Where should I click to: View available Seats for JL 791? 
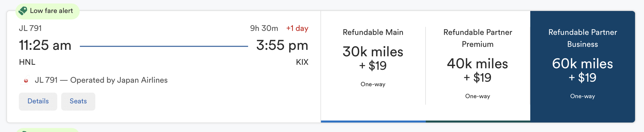point(78,101)
